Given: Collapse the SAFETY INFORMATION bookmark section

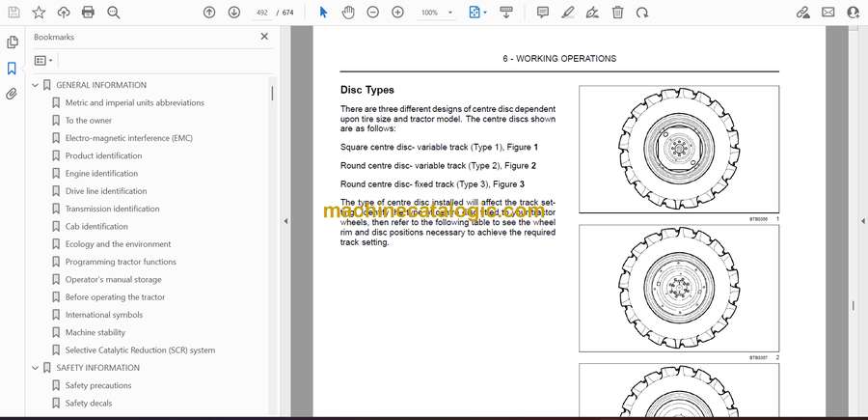Looking at the screenshot, I should coord(36,368).
